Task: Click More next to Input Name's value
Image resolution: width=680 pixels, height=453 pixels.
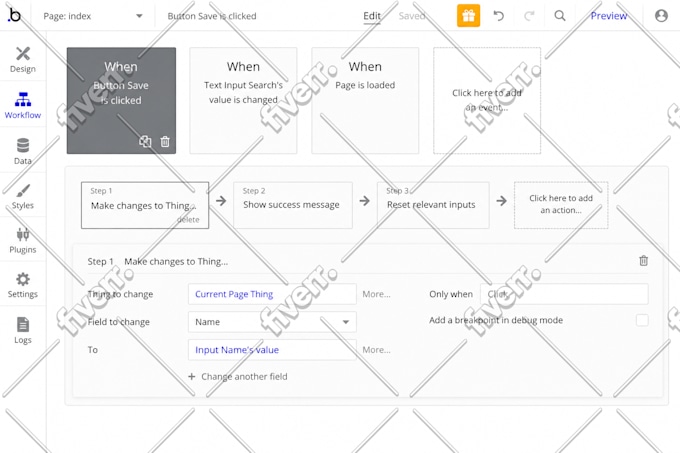Action: [x=376, y=350]
